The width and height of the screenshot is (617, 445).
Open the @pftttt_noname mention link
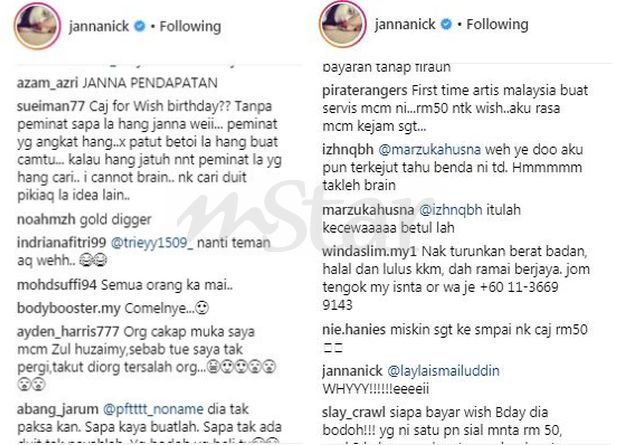pos(153,409)
